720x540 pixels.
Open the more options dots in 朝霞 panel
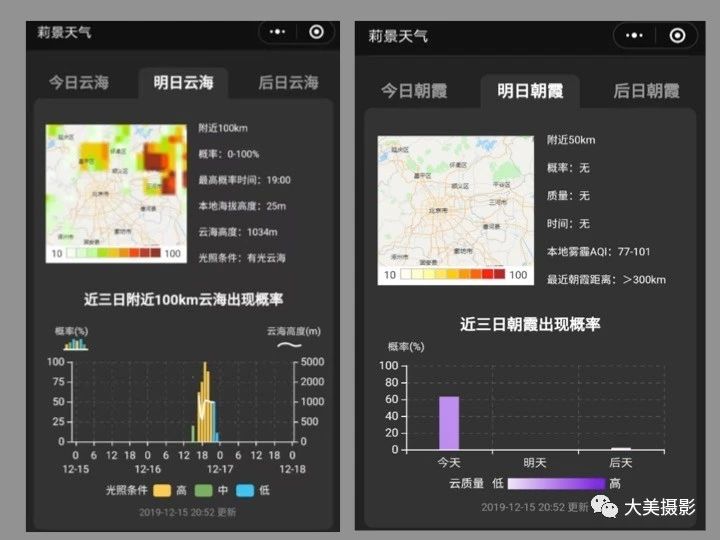tap(635, 36)
